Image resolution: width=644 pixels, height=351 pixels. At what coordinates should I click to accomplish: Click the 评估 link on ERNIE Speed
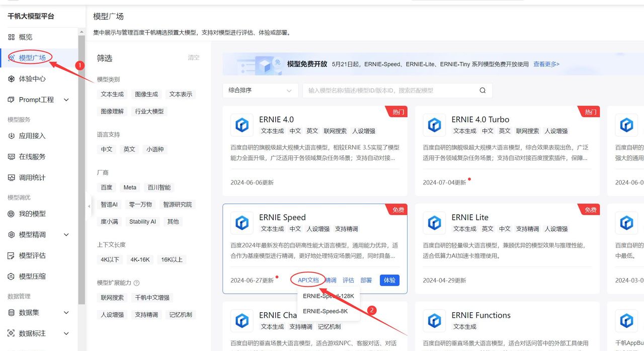click(348, 281)
